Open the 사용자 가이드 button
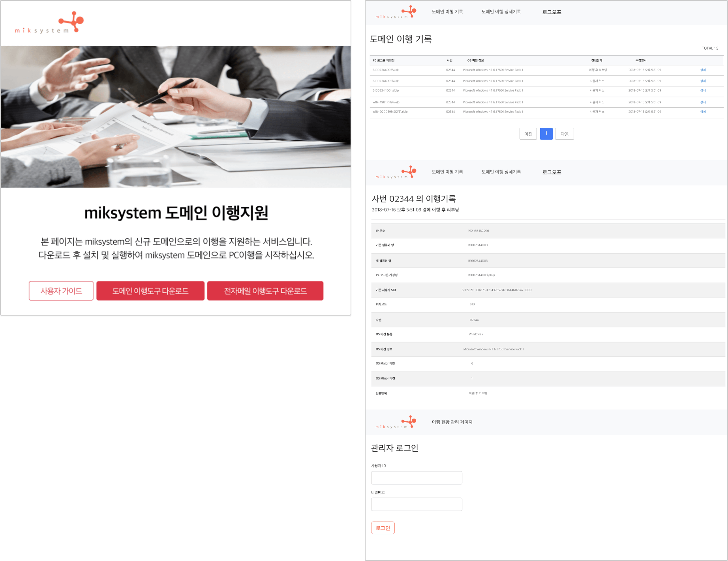 coord(61,291)
